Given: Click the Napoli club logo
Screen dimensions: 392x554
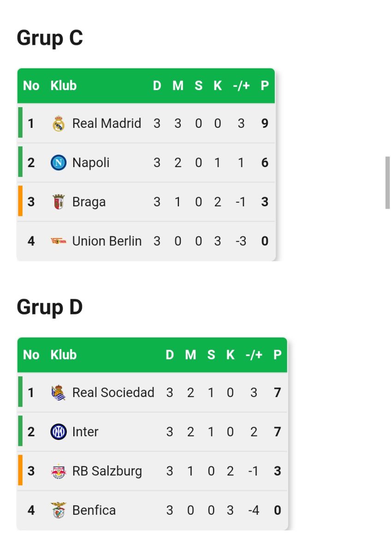Looking at the screenshot, I should coord(59,163).
